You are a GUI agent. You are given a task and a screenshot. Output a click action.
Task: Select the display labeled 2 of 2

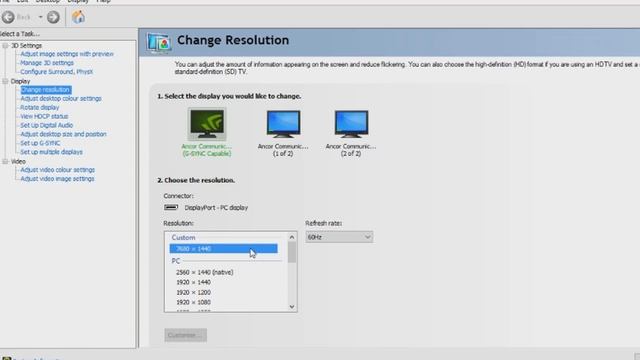click(351, 124)
